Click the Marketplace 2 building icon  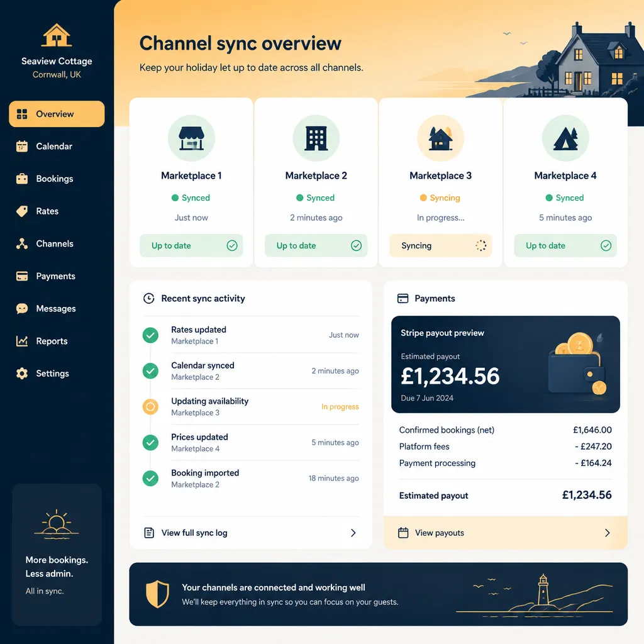click(316, 138)
